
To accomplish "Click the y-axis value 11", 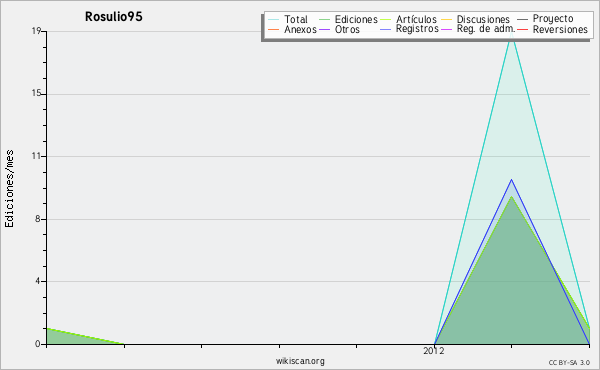I will coord(36,156).
